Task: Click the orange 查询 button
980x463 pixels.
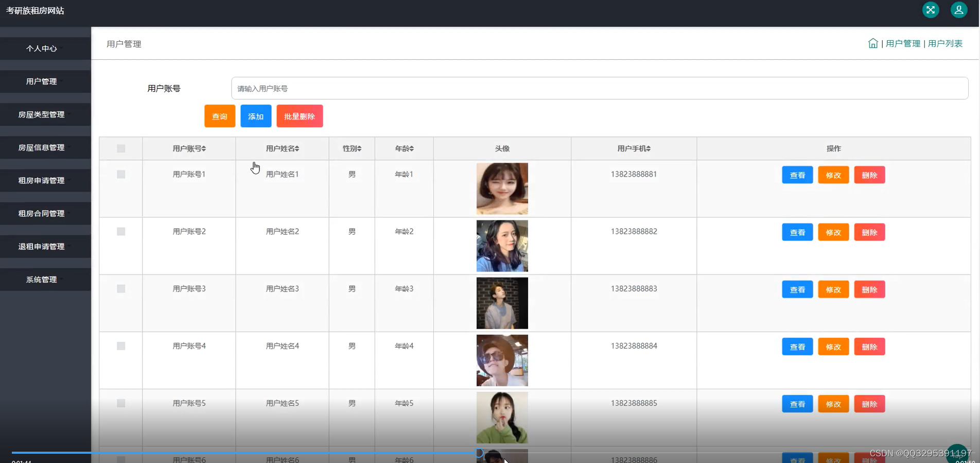Action: pyautogui.click(x=220, y=116)
